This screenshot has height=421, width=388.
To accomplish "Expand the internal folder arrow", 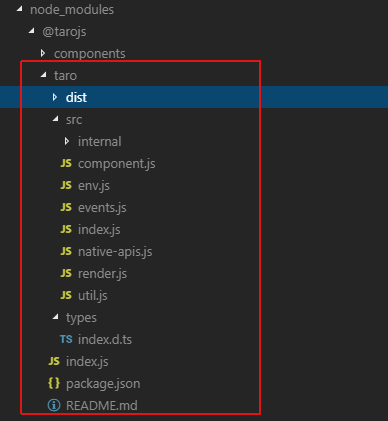I will pyautogui.click(x=67, y=141).
